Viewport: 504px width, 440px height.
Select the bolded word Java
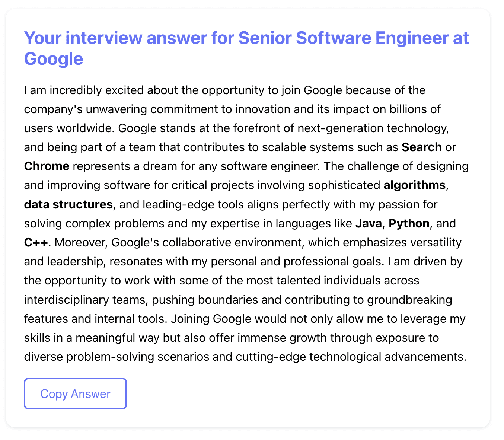[368, 223]
